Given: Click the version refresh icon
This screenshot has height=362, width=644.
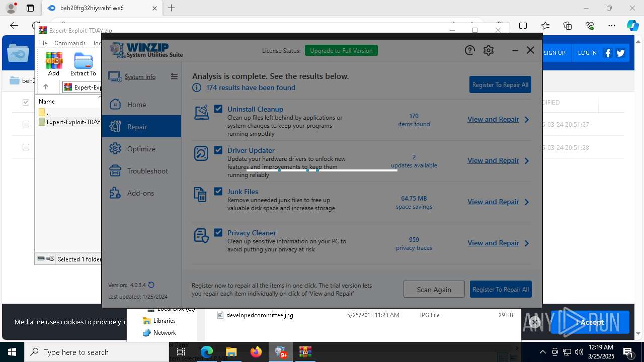Looking at the screenshot, I should [151, 285].
